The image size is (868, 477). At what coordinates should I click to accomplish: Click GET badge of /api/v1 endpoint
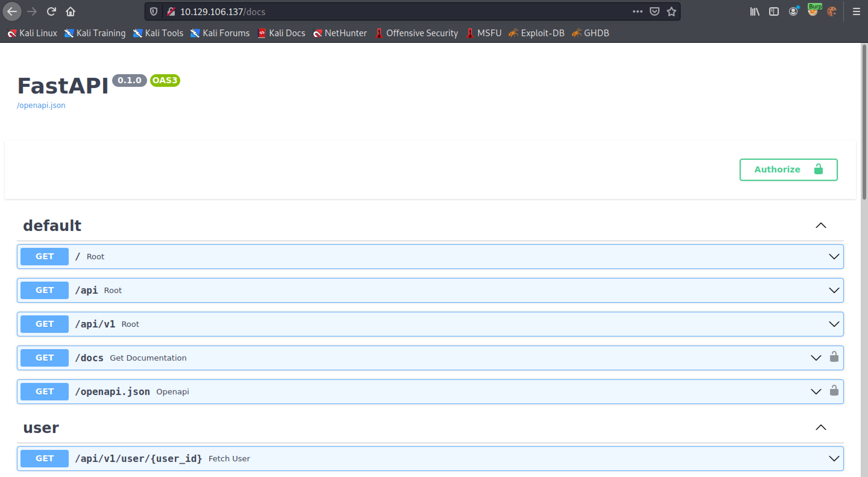[45, 324]
